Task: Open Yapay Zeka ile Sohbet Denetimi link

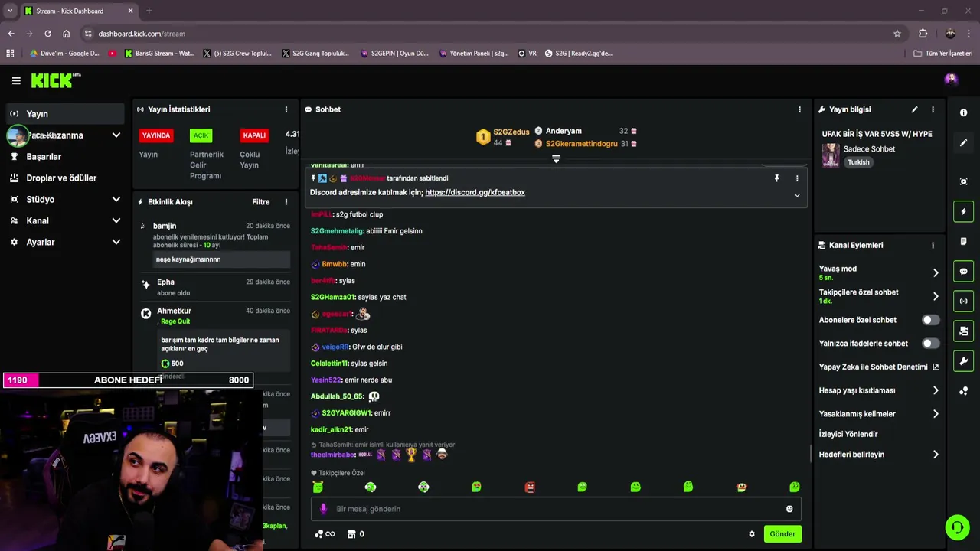Action: pyautogui.click(x=879, y=367)
